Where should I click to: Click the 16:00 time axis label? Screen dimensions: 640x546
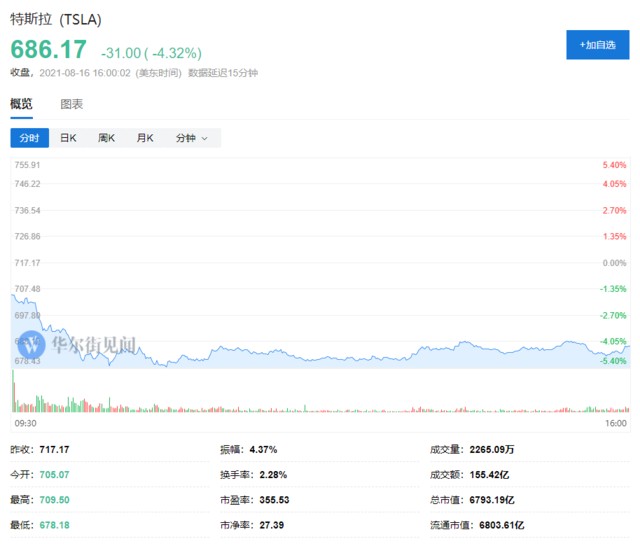(616, 423)
